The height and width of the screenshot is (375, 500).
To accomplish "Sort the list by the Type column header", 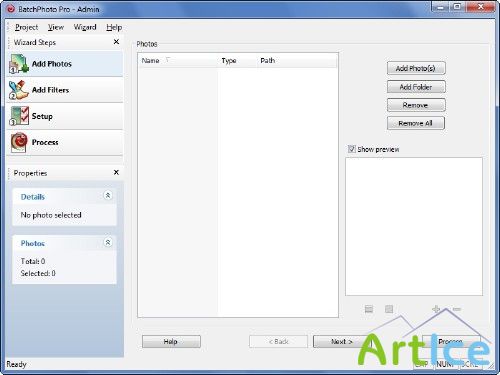I will click(x=238, y=61).
